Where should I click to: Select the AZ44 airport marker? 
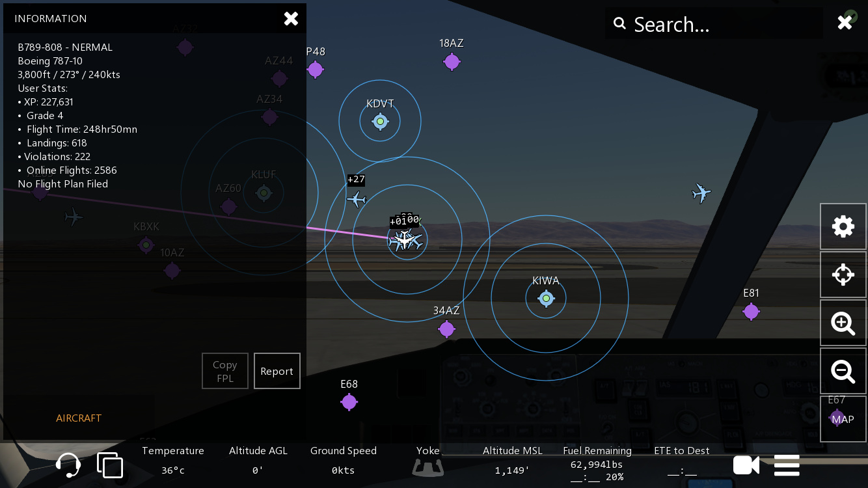point(279,79)
